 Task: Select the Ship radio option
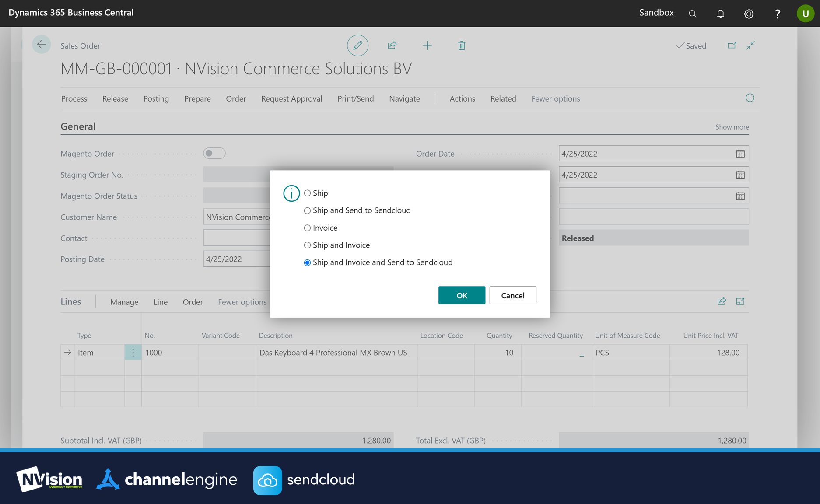point(307,193)
